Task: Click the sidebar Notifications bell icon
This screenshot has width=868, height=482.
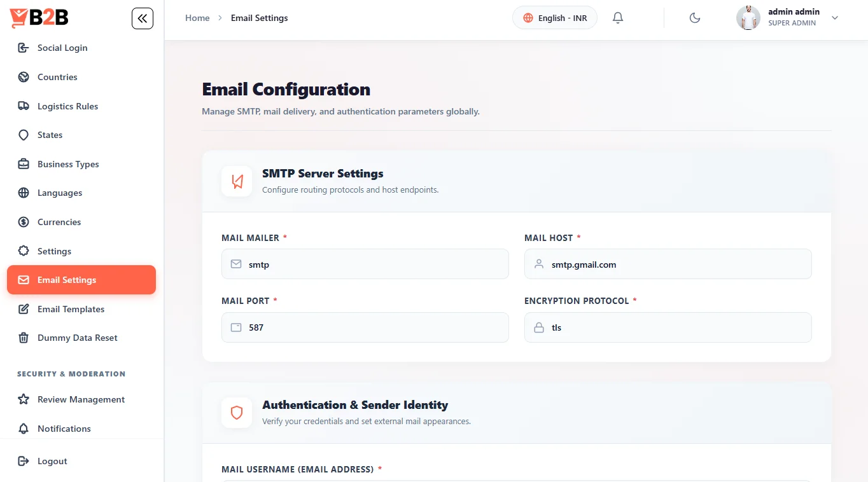Action: click(x=24, y=429)
